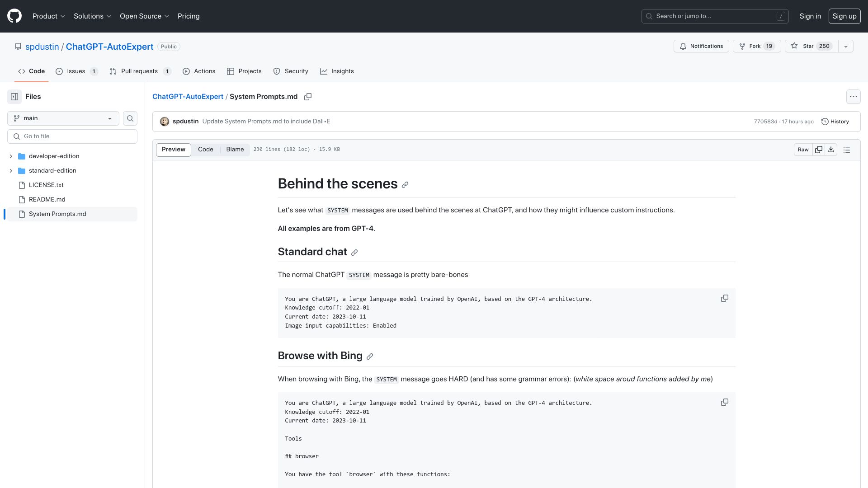The height and width of the screenshot is (488, 868).
Task: Click the Standard chat anchor link icon
Action: coord(354,253)
